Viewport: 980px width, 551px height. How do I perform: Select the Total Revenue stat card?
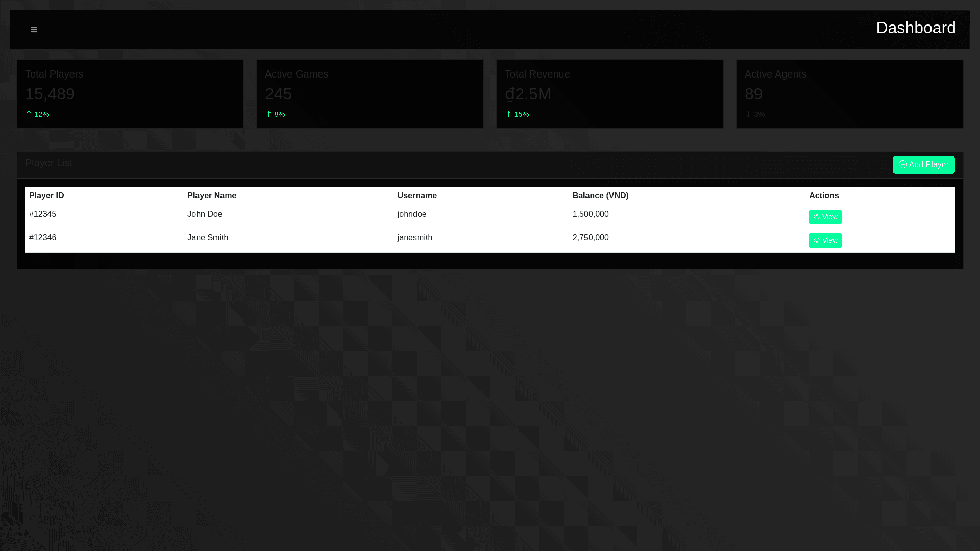[609, 94]
